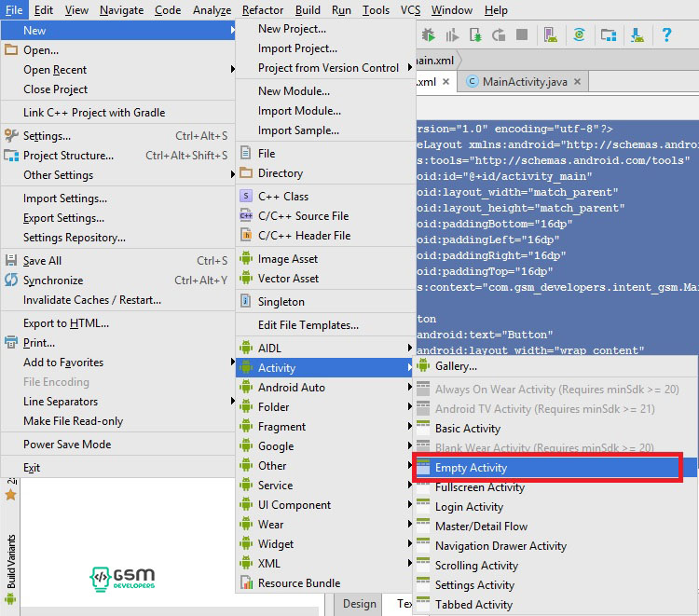This screenshot has width=699, height=616.
Task: Open the Help menu
Action: (496, 10)
